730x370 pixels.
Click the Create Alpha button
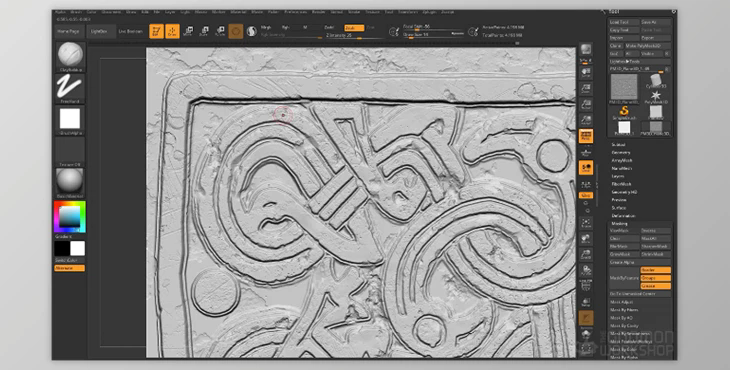640,262
